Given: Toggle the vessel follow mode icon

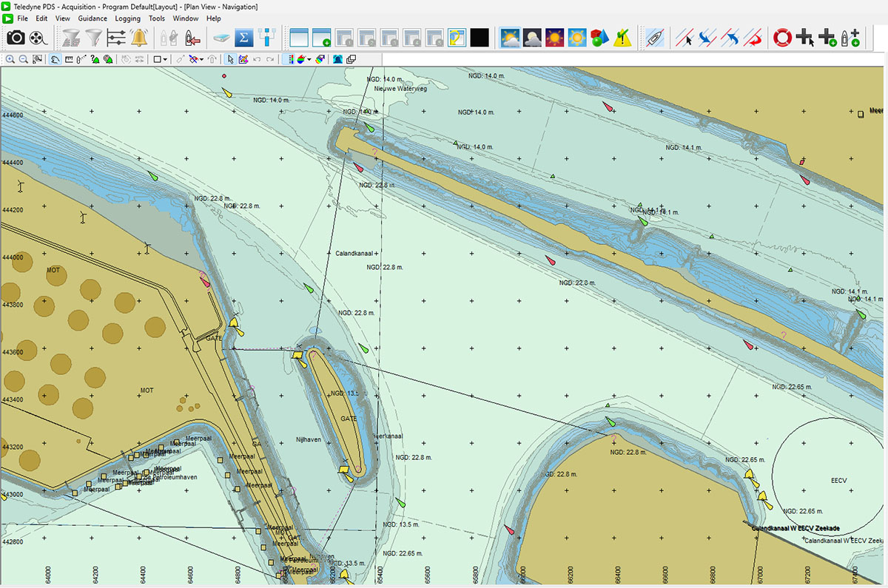Looking at the screenshot, I should point(654,38).
